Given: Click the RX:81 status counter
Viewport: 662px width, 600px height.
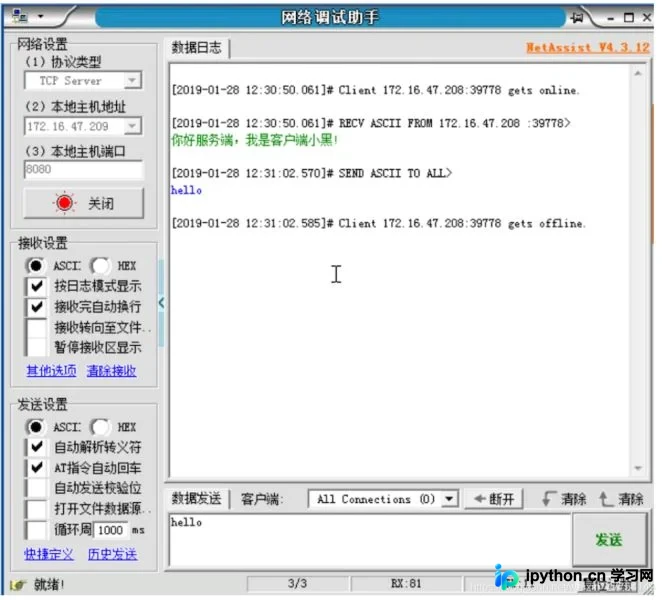Looking at the screenshot, I should (406, 584).
